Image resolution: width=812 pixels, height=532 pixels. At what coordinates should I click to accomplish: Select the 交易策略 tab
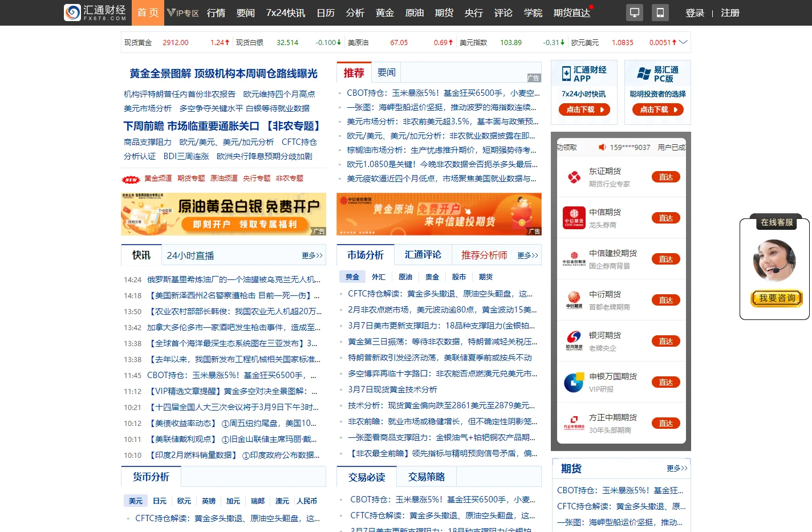click(x=427, y=477)
